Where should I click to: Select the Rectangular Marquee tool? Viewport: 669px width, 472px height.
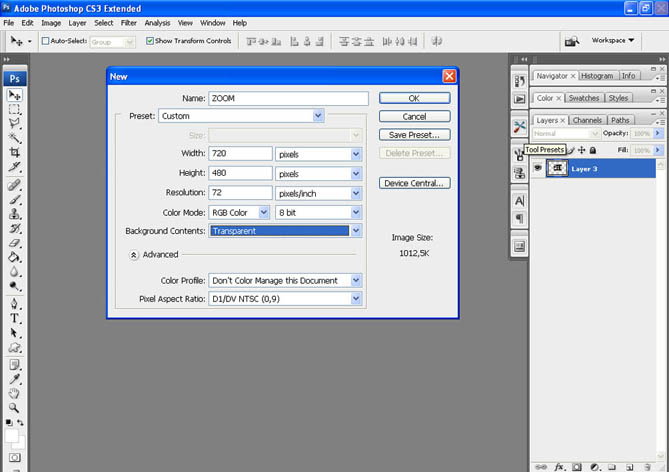coord(15,109)
